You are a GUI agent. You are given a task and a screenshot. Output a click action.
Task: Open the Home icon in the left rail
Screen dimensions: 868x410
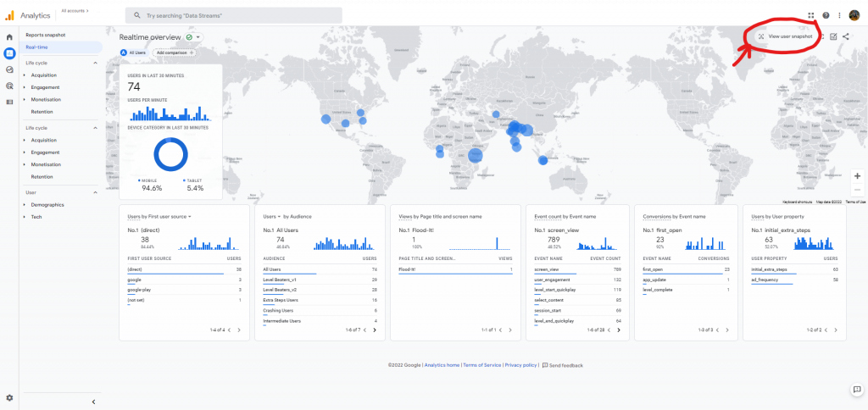[9, 37]
